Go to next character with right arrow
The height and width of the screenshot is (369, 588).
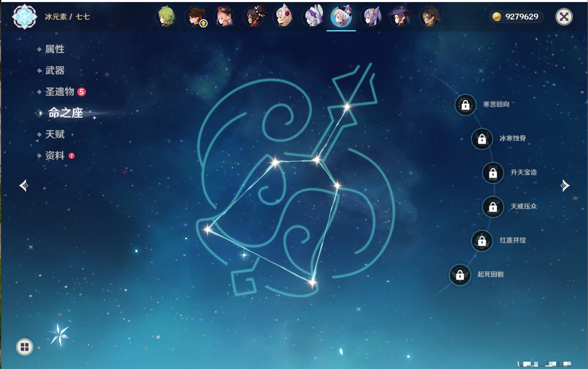565,186
